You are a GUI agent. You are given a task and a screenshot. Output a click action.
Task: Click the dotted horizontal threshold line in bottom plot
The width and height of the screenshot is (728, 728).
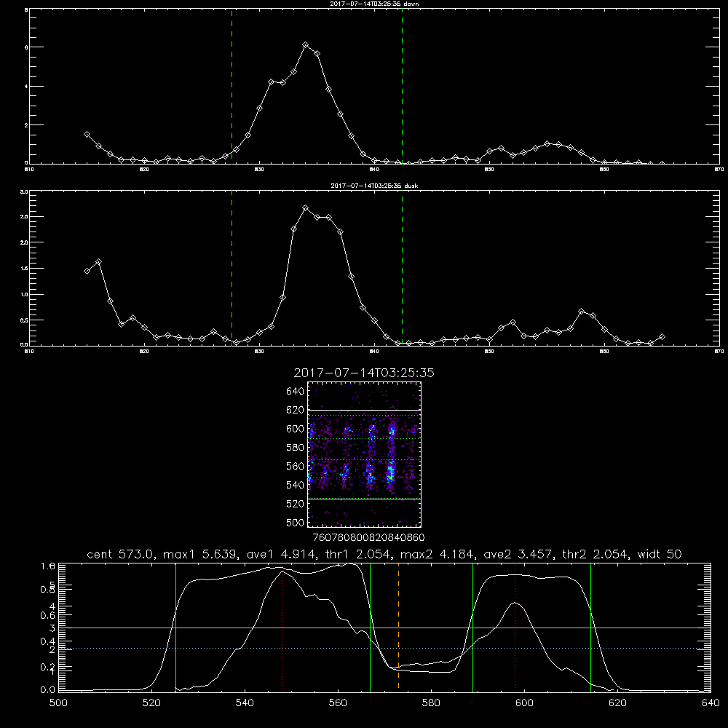385,648
